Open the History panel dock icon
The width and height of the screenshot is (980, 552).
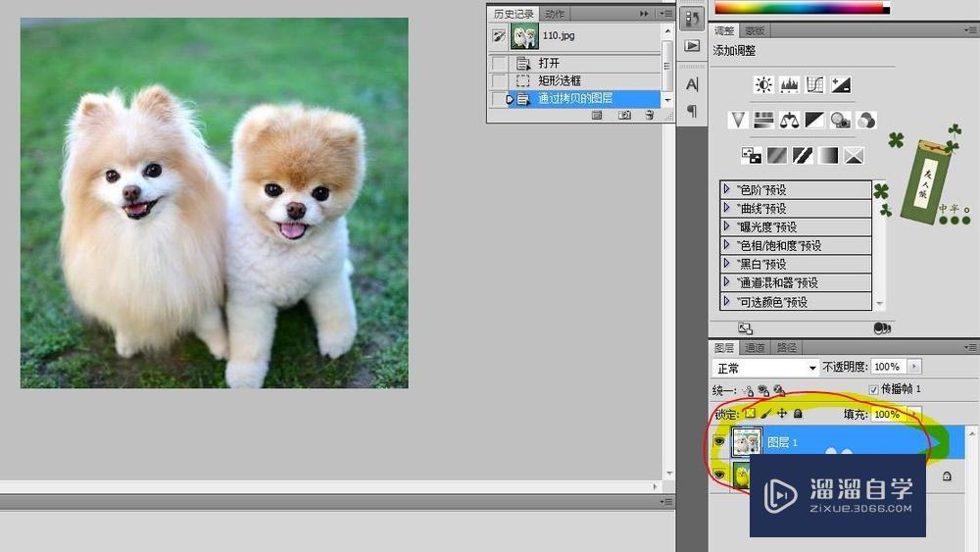692,19
